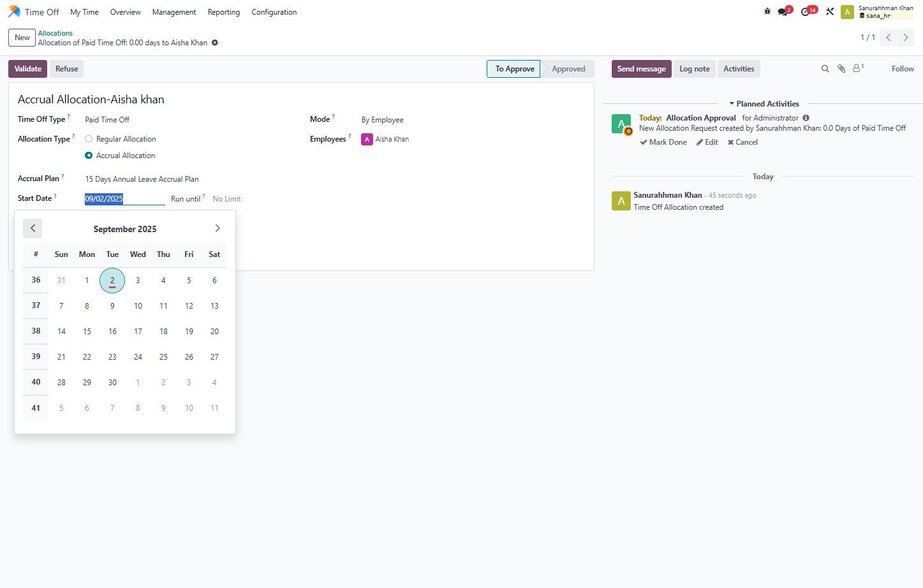Open the Management menu

pos(174,12)
